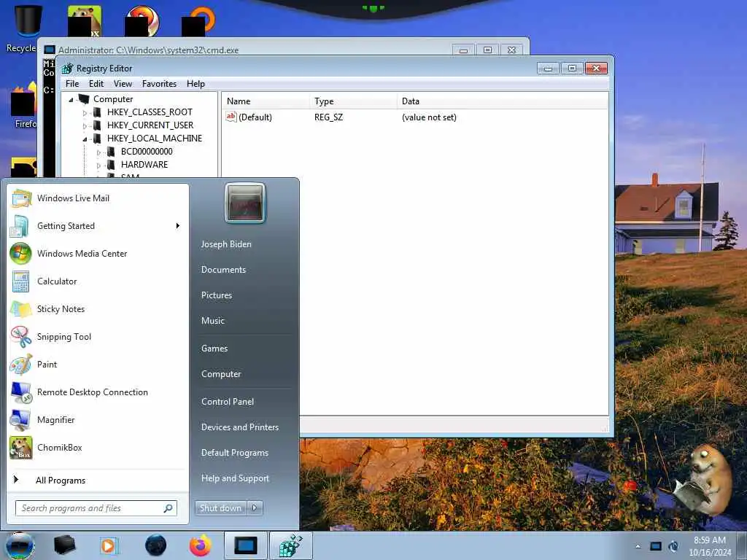
Task: Show hidden tray icons arrow
Action: 638,546
